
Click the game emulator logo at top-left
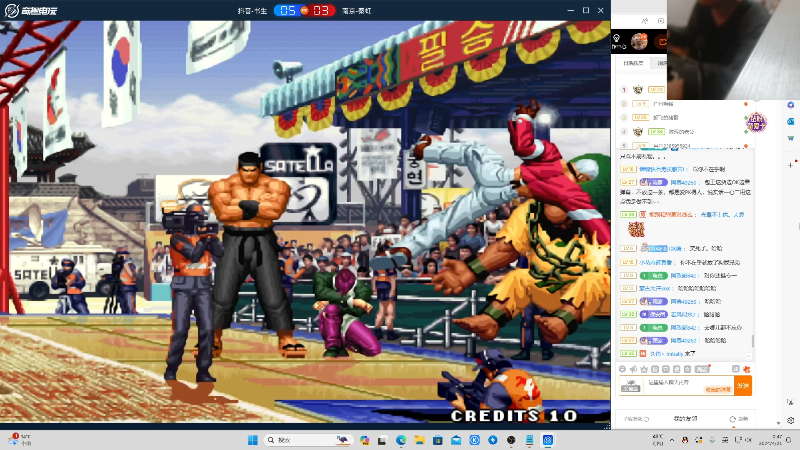tap(31, 10)
